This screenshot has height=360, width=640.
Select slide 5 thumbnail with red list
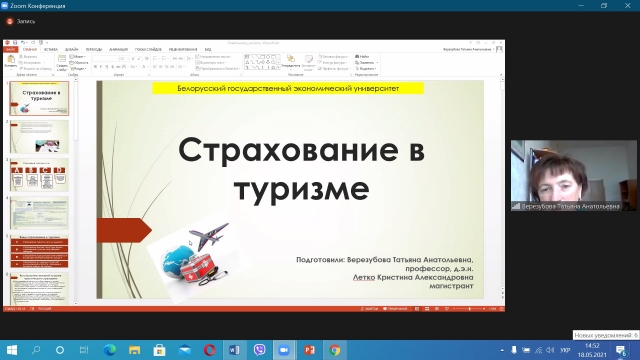(x=39, y=251)
